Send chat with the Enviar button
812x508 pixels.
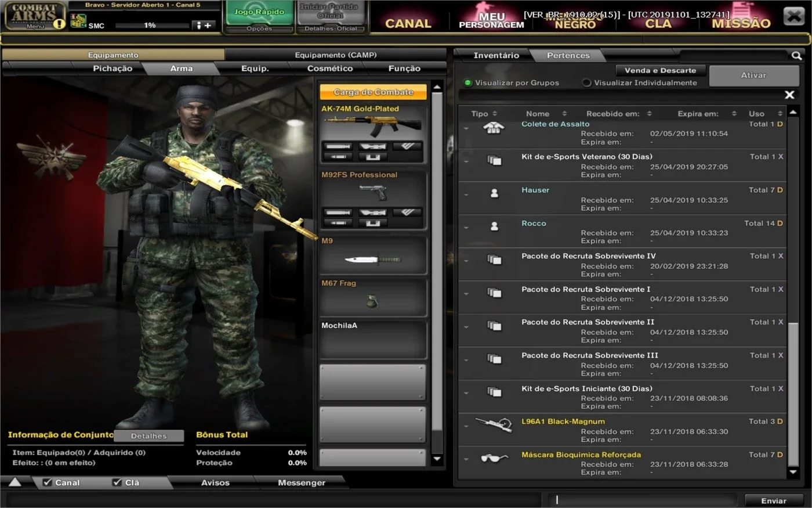774,500
